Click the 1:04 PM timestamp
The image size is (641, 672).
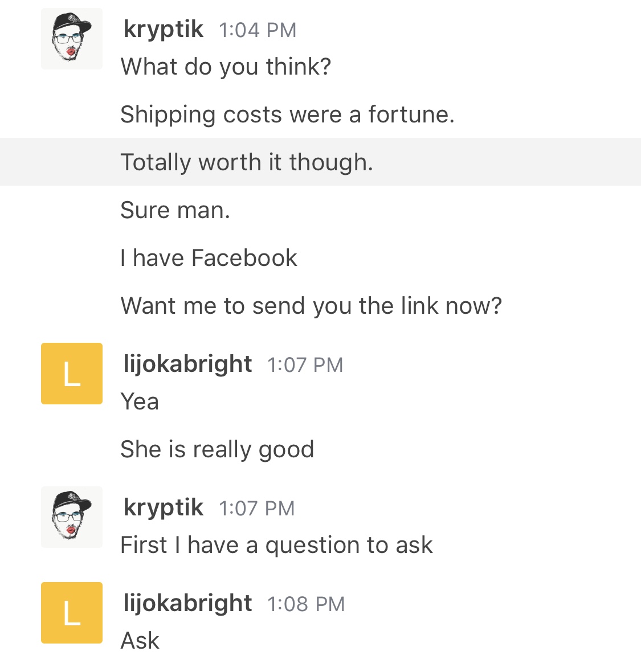point(258,30)
